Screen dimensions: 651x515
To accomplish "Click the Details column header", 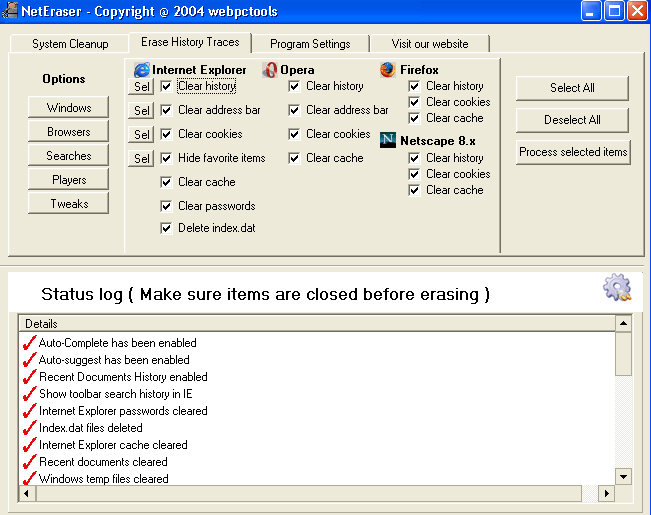I will [x=317, y=324].
